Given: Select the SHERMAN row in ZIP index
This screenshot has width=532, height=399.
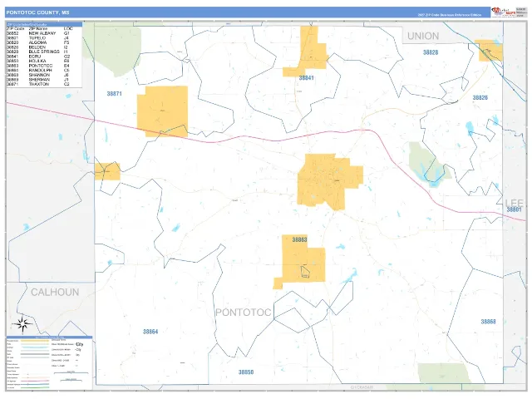Looking at the screenshot, I should coord(38,80).
